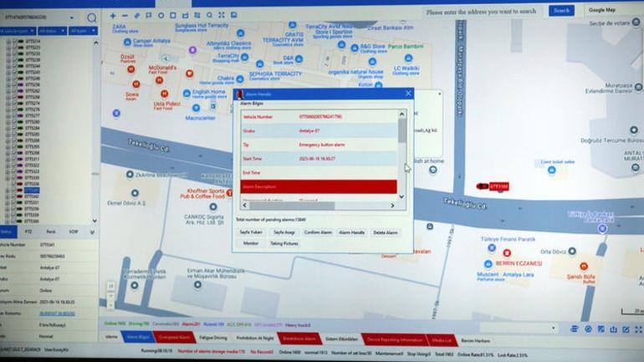Click the Taking Pictures button
644x362 pixels.
tap(284, 244)
